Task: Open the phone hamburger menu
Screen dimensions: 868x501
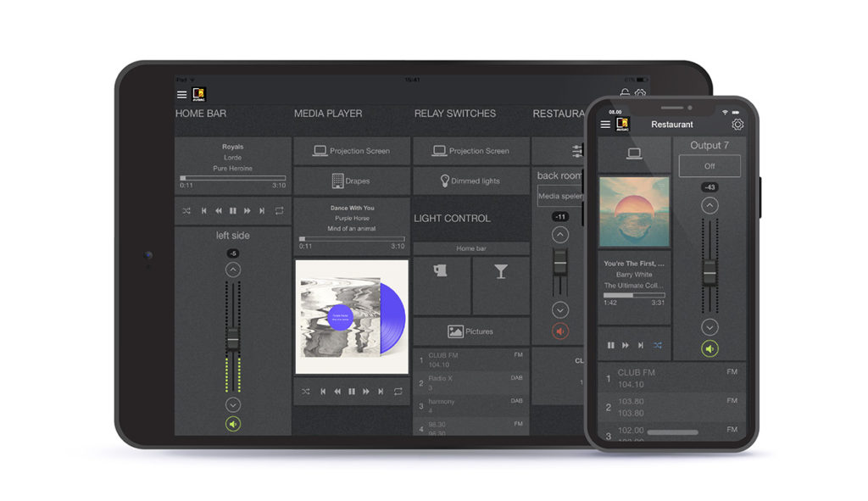Action: (605, 125)
